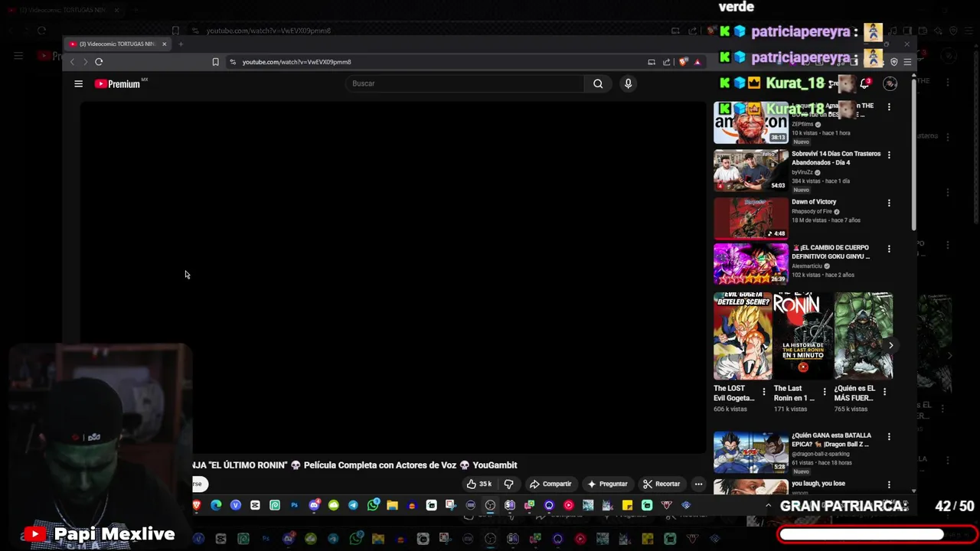
Task: Open the Sobreviví 14 Días thumbnail, 54:03
Action: click(751, 170)
